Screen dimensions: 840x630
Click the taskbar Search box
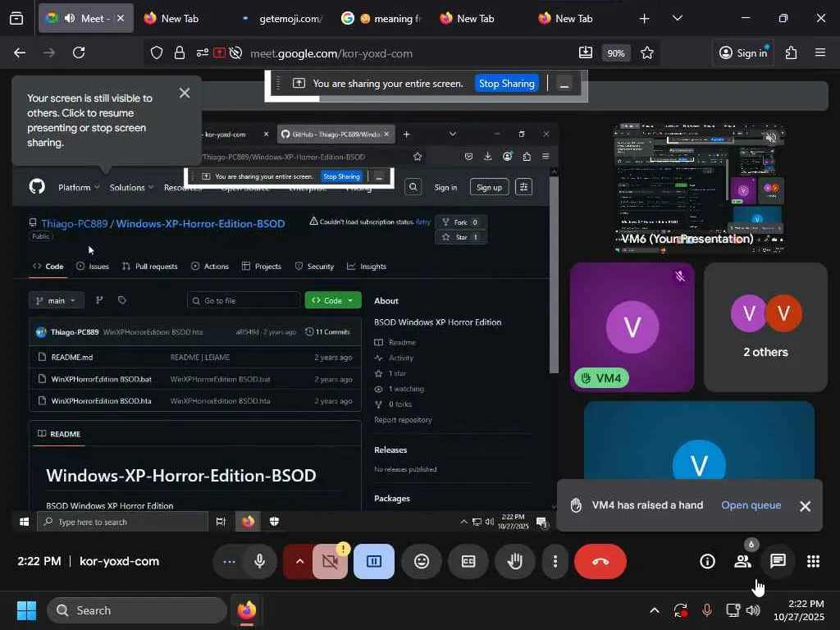[x=137, y=610]
